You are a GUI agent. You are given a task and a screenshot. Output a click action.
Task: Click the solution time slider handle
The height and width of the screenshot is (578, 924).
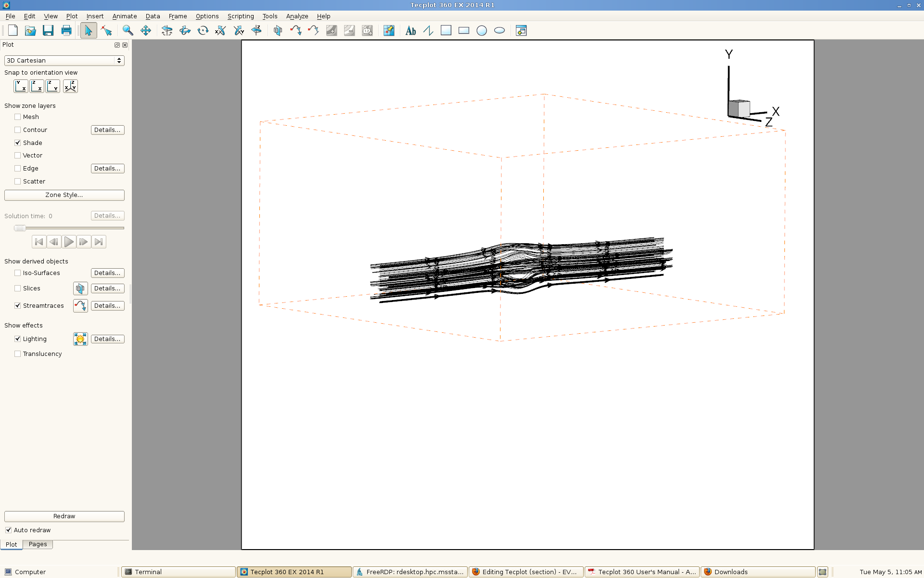pyautogui.click(x=20, y=228)
